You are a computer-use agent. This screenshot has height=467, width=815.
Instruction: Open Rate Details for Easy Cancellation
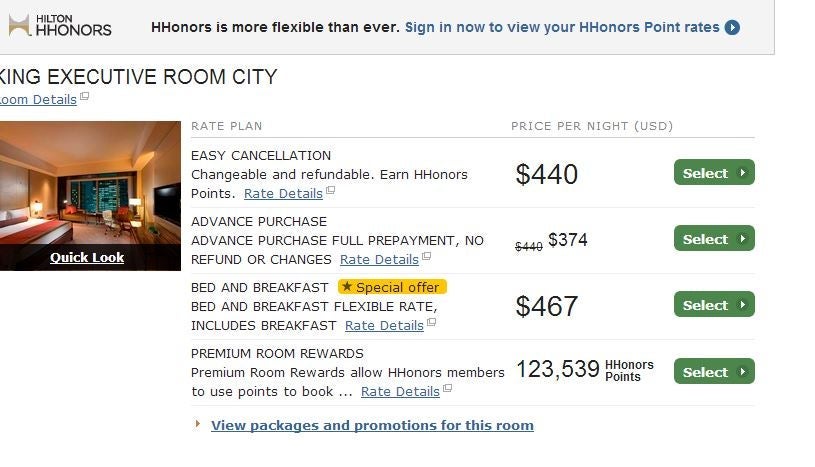(283, 193)
